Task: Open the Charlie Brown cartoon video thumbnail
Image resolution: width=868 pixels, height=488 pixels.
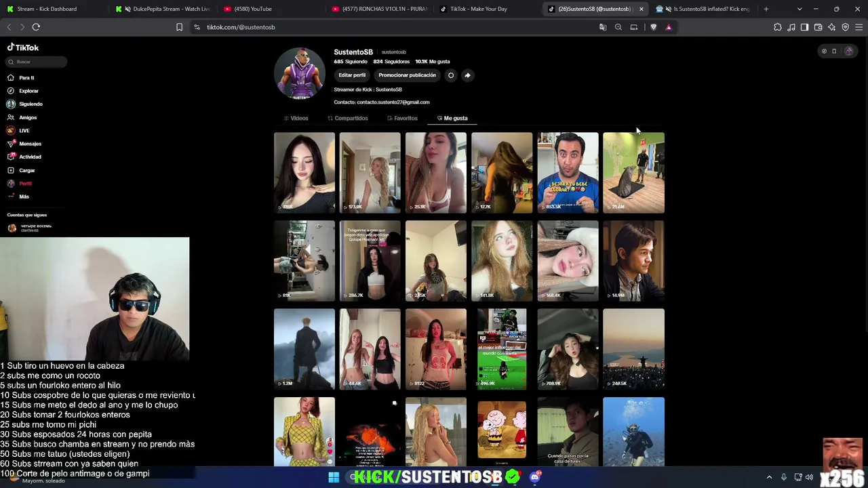Action: click(502, 432)
